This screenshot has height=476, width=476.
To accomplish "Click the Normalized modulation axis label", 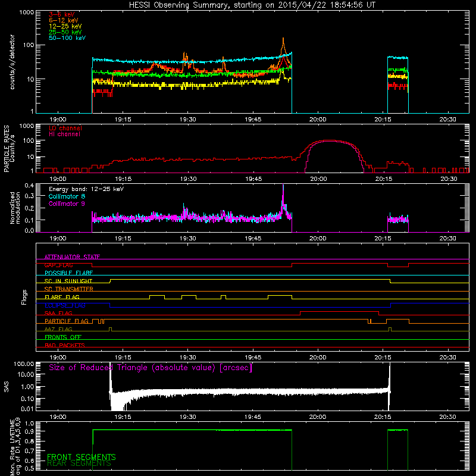I will [15, 208].
